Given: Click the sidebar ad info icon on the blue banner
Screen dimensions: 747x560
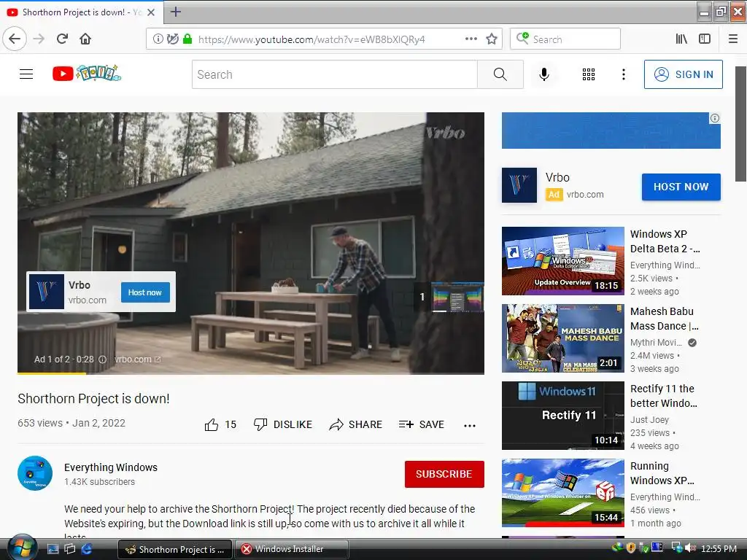Looking at the screenshot, I should pyautogui.click(x=715, y=118).
